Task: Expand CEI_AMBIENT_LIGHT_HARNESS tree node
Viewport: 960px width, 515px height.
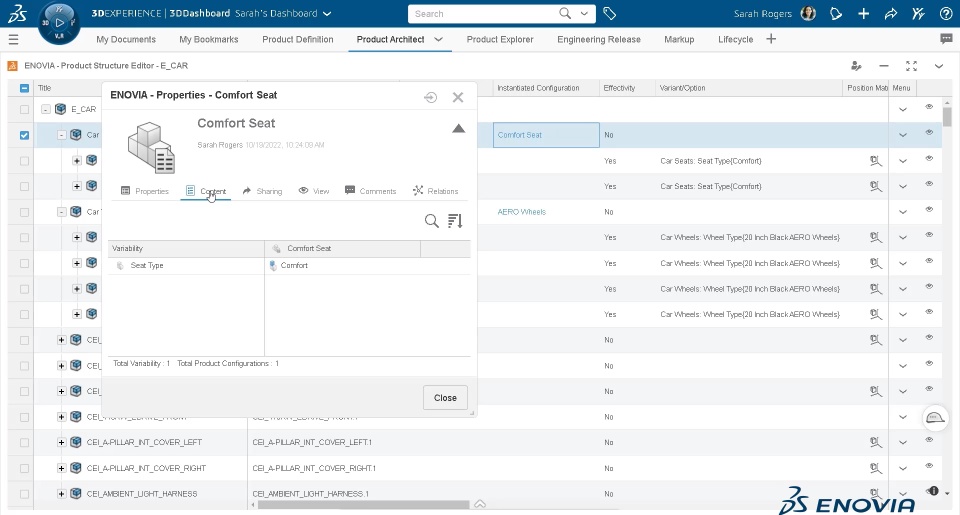Action: click(x=61, y=494)
